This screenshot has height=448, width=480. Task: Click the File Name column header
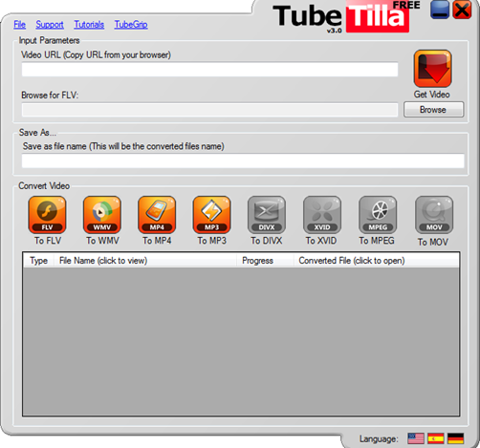pyautogui.click(x=145, y=261)
